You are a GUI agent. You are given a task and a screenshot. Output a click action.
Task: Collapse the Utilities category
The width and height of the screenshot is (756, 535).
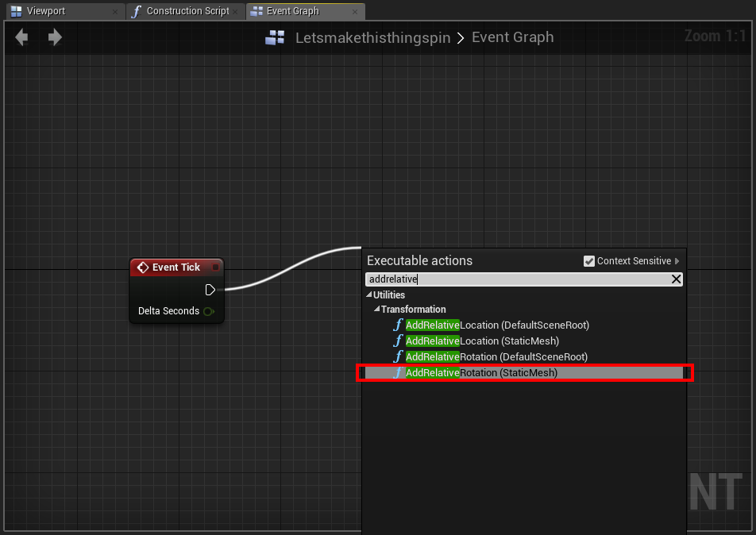369,294
